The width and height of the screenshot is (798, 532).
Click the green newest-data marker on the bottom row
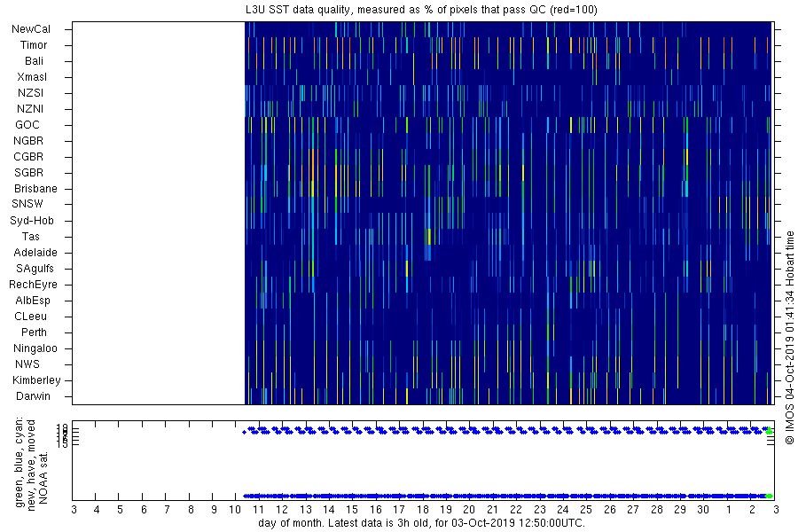click(770, 496)
